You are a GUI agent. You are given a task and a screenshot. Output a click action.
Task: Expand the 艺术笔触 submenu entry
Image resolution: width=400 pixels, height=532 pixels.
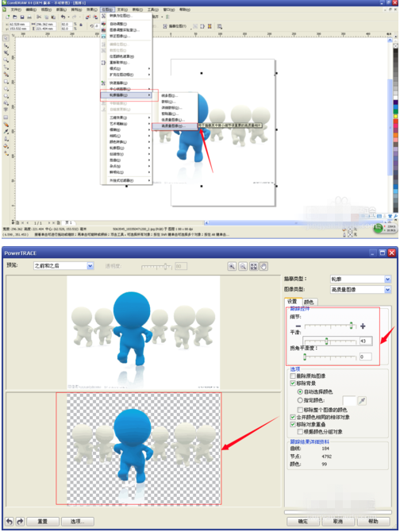(x=129, y=124)
